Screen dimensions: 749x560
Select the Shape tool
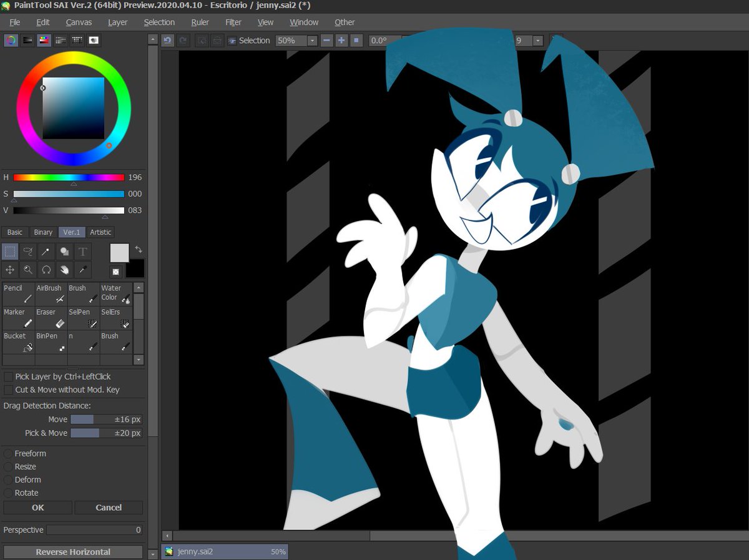(64, 252)
